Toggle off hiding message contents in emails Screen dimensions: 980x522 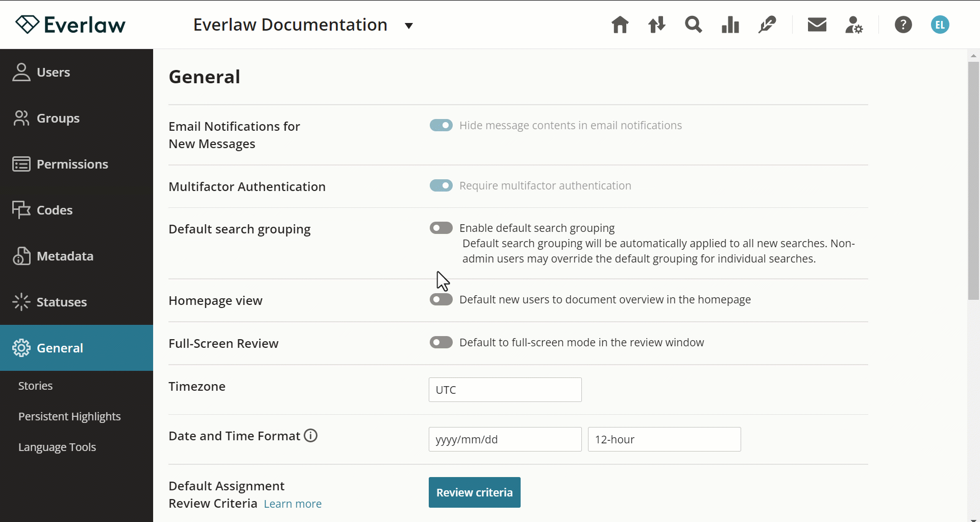[x=441, y=125]
